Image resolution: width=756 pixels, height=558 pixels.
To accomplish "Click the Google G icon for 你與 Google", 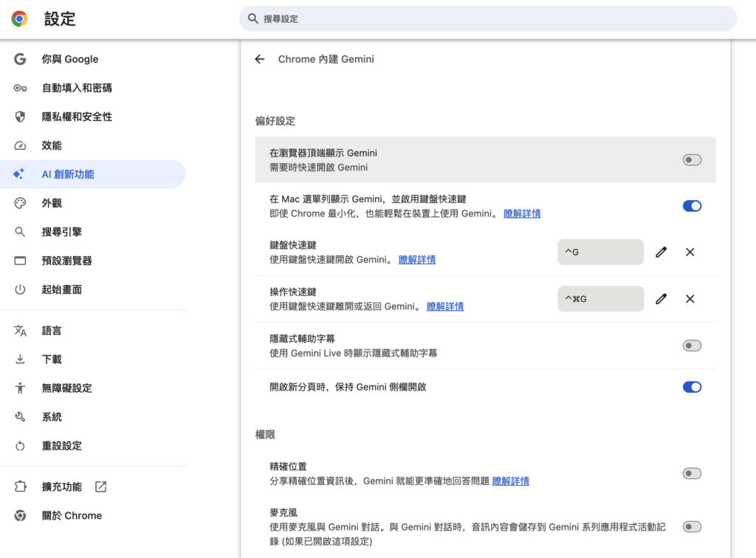I will 20,59.
